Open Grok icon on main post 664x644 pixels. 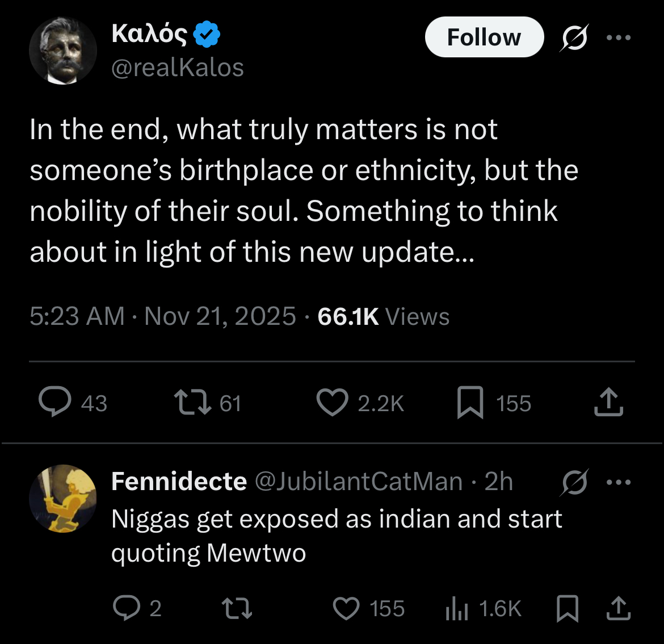(574, 37)
